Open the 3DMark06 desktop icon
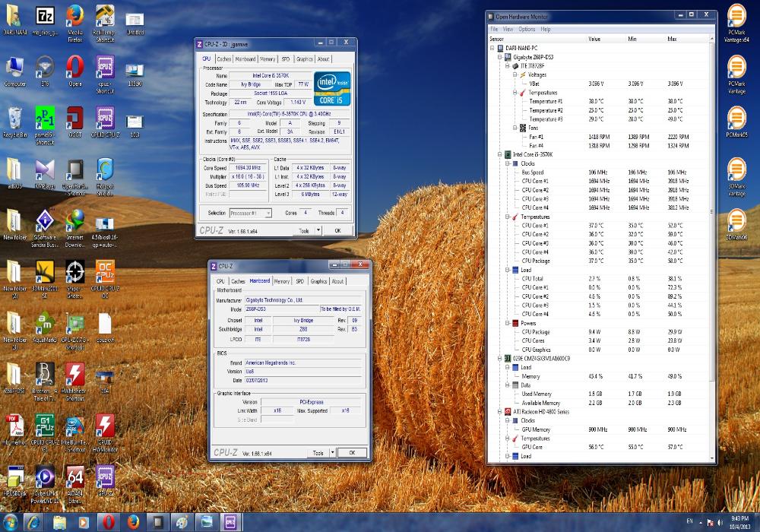Screen dimensions: 760x532 [736, 224]
